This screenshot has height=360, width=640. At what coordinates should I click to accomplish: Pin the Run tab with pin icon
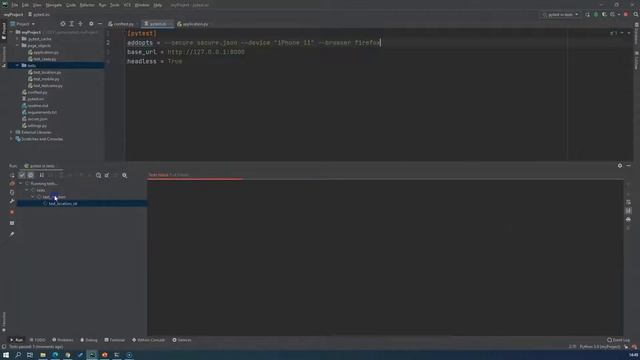click(x=12, y=234)
